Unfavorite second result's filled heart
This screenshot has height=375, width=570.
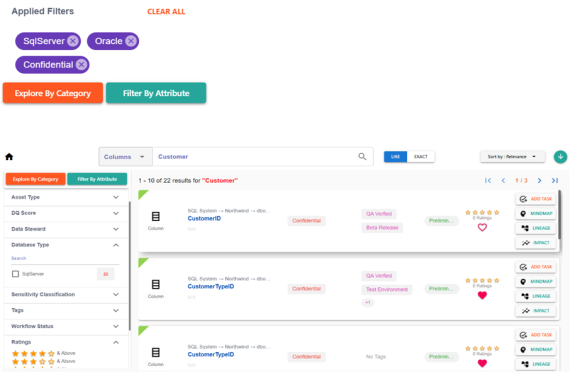pos(482,295)
